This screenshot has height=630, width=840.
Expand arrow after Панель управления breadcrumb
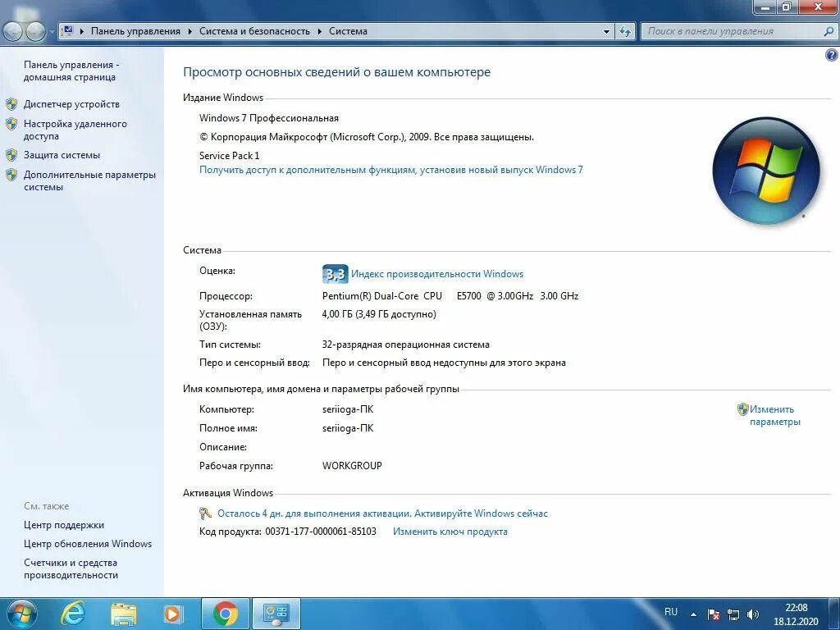(x=189, y=32)
